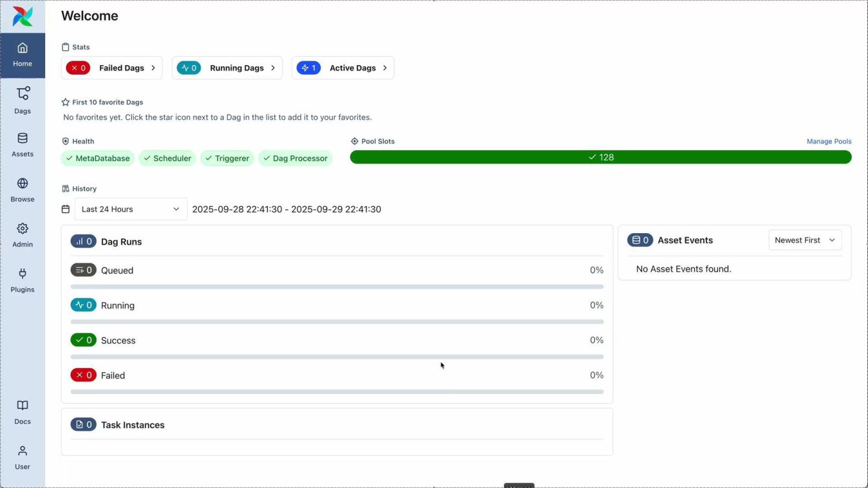Viewport: 868px width, 488px height.
Task: Click the calendar icon beside Last 24 Hours
Action: 66,209
